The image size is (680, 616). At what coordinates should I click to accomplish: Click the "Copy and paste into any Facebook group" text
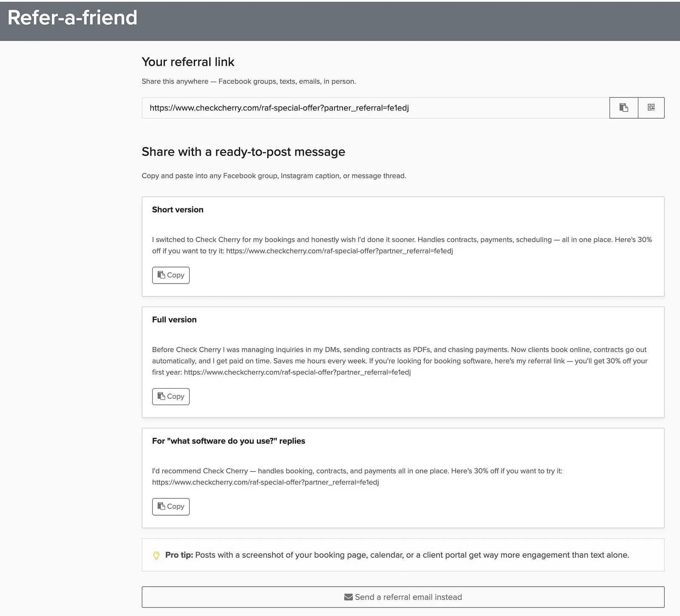coord(274,176)
